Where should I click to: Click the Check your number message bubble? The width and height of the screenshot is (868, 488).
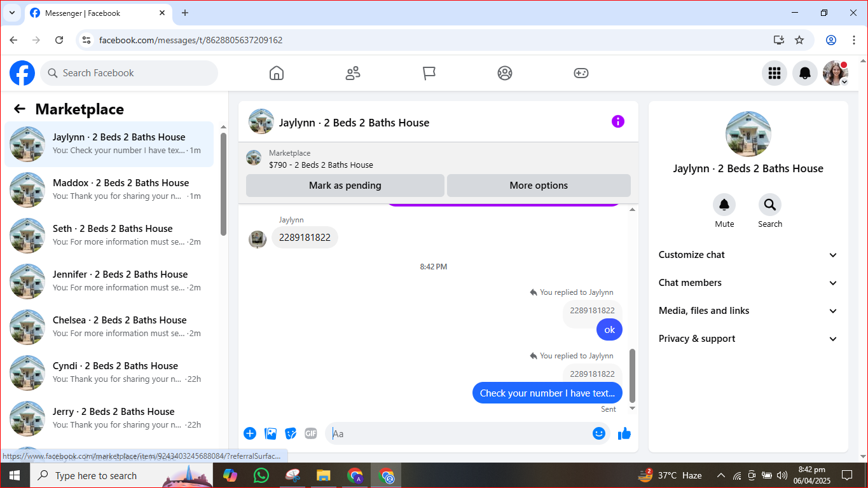click(x=548, y=393)
